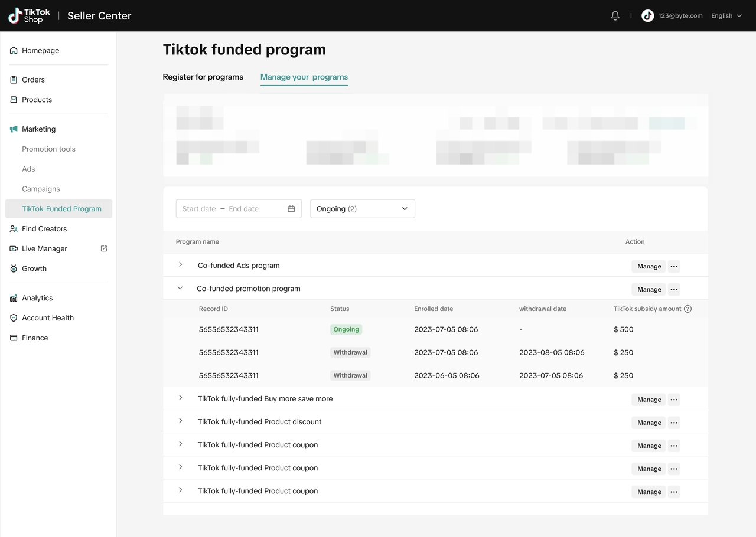Click the calendar icon in date field
This screenshot has height=537, width=756.
coord(291,209)
